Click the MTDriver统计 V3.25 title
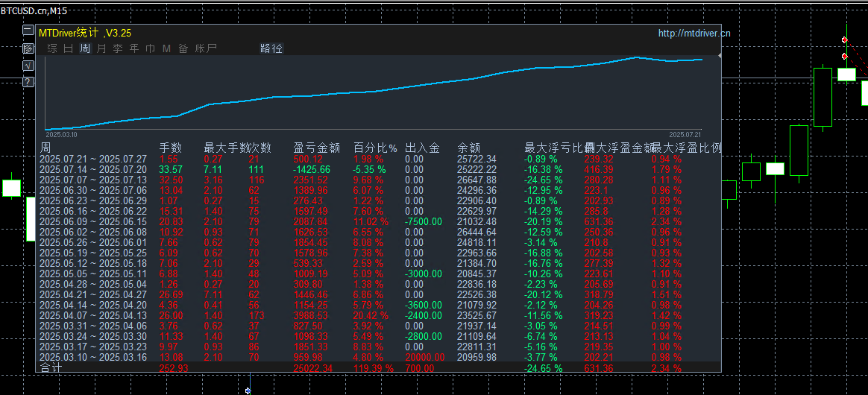This screenshot has height=395, width=868. click(85, 34)
